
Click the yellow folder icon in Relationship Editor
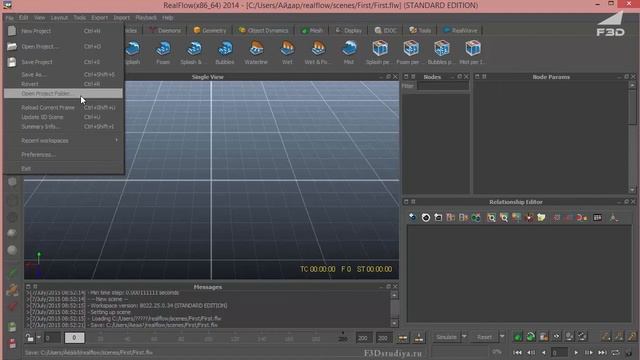(x=541, y=218)
